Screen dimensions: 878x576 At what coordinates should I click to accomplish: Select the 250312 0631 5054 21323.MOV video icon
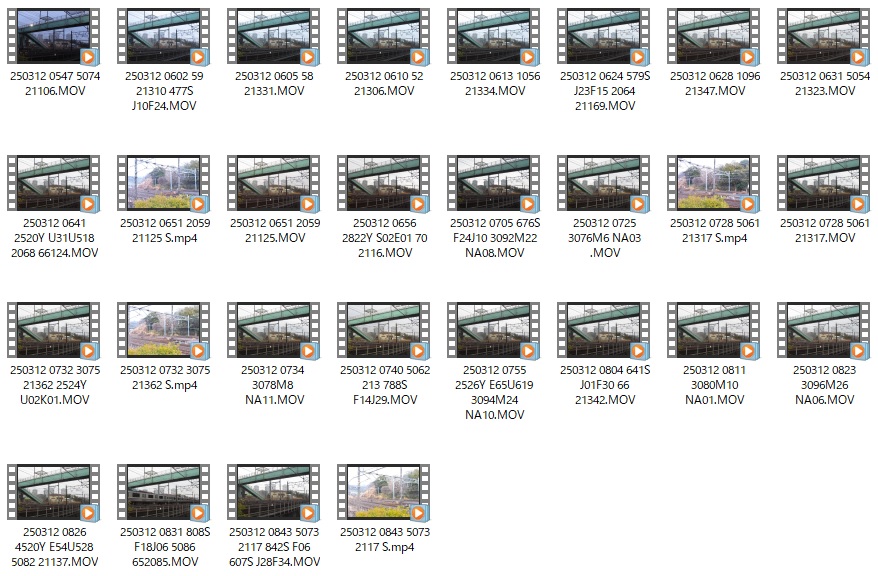[x=824, y=36]
